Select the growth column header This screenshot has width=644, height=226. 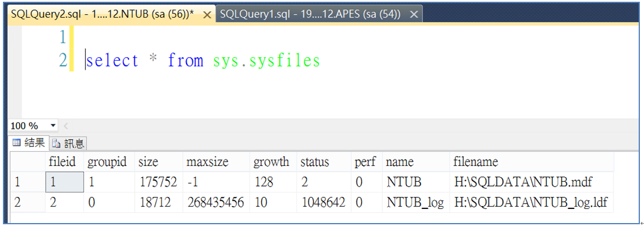273,162
